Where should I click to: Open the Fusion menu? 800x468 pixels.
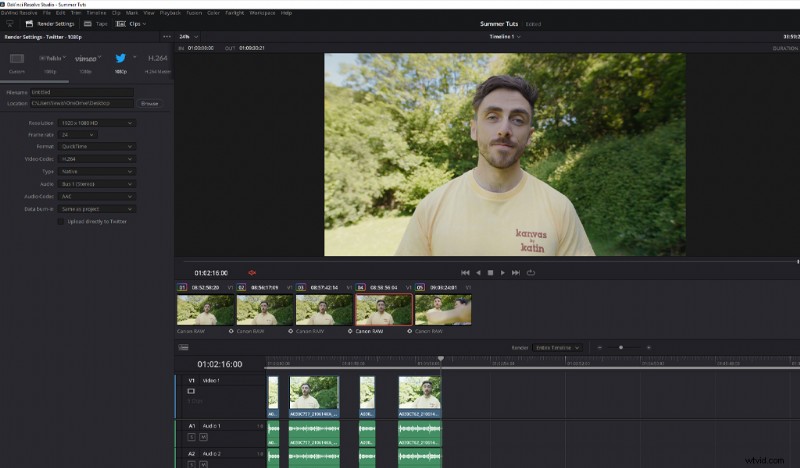point(194,13)
